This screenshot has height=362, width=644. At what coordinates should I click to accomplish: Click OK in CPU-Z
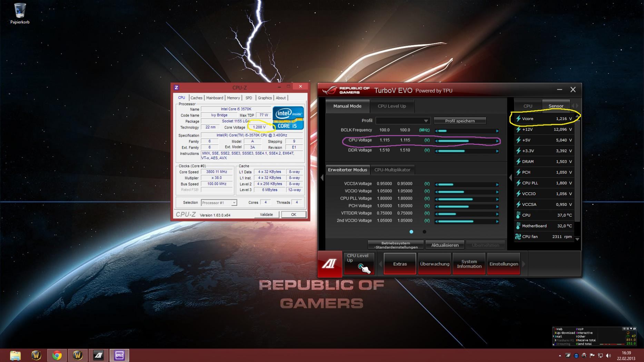click(x=294, y=214)
